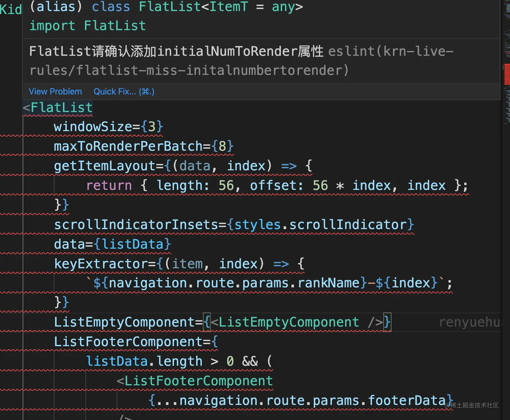Click the FlatList opening tag
The width and height of the screenshot is (510, 420).
pyautogui.click(x=58, y=108)
